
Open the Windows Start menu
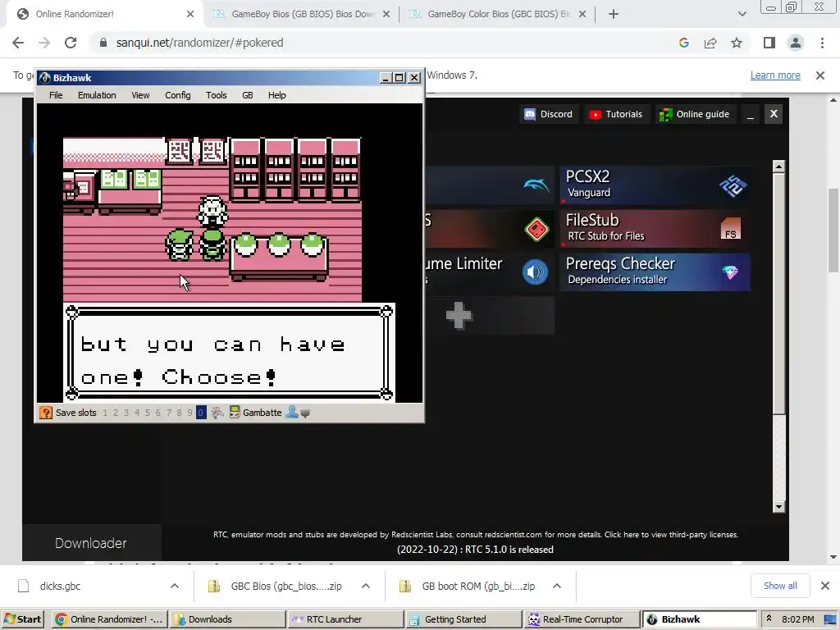pos(22,619)
